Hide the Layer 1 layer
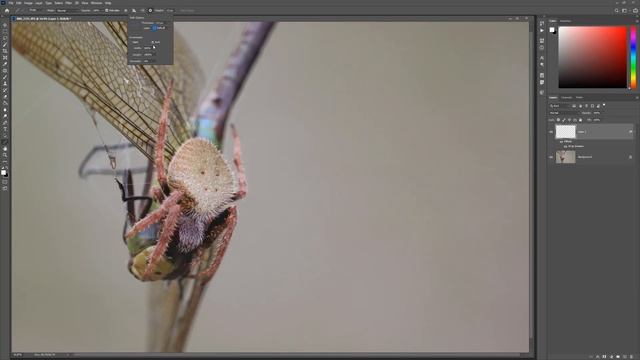Screen dimensions: 640x360 (x=551, y=132)
